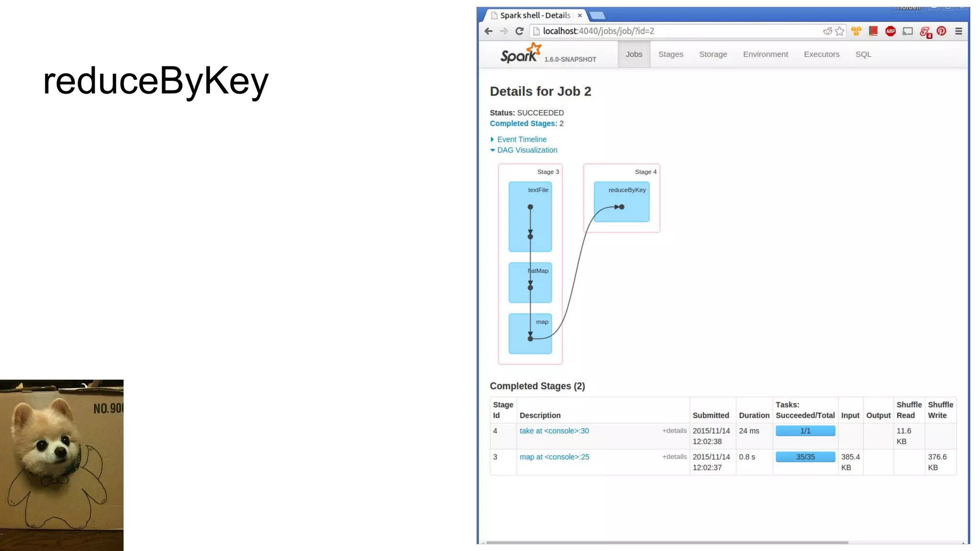Show +details for stage 4
This screenshot has width=980, height=551.
[674, 430]
